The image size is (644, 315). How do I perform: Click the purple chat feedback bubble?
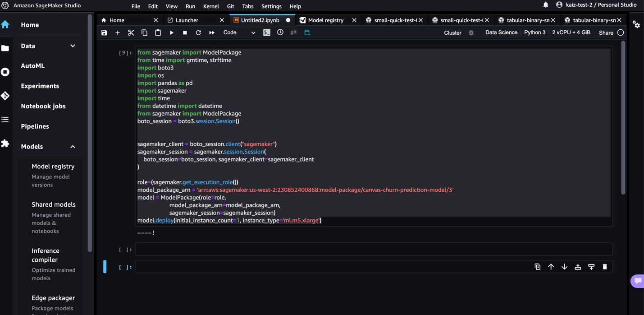pyautogui.click(x=638, y=281)
